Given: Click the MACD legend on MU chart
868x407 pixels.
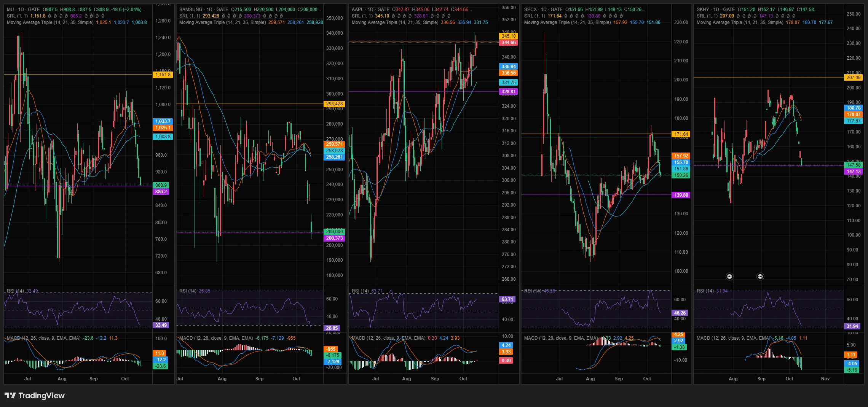Looking at the screenshot, I should pyautogui.click(x=43, y=338).
